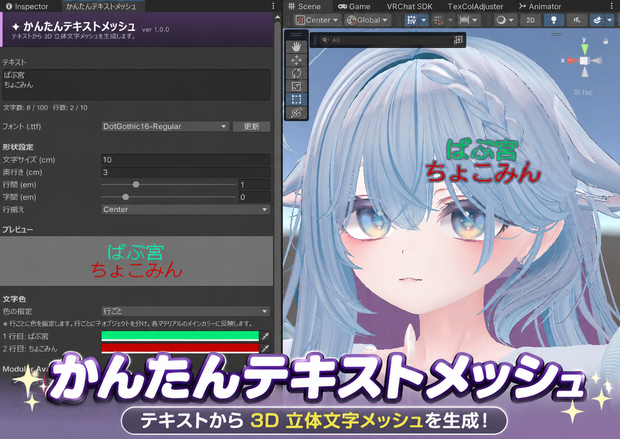
Task: Open grid snapping options arrow
Action: click(x=450, y=20)
